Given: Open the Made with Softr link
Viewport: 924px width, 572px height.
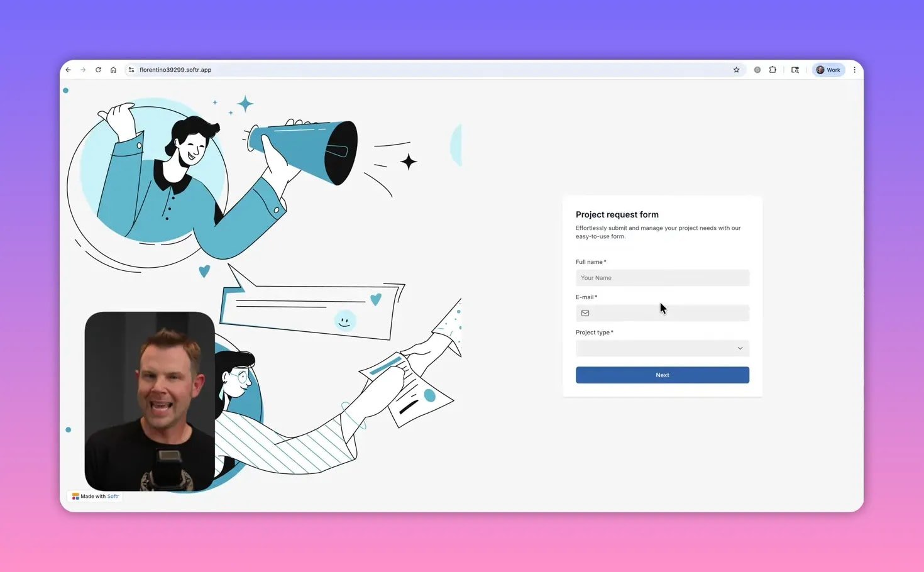Looking at the screenshot, I should pos(96,496).
